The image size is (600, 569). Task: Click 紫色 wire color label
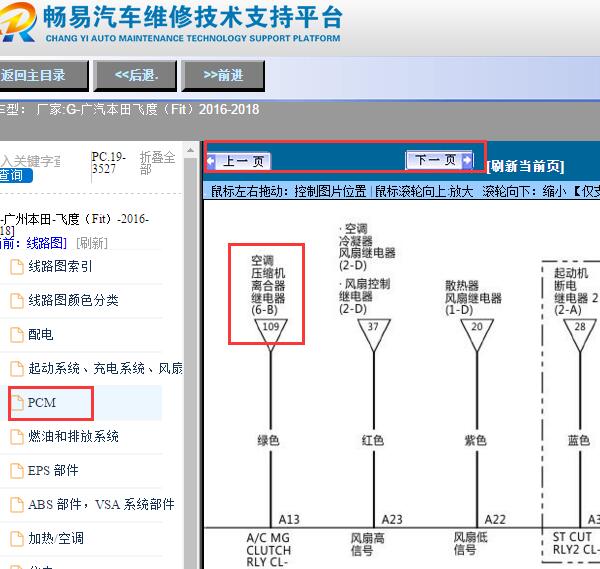point(476,441)
